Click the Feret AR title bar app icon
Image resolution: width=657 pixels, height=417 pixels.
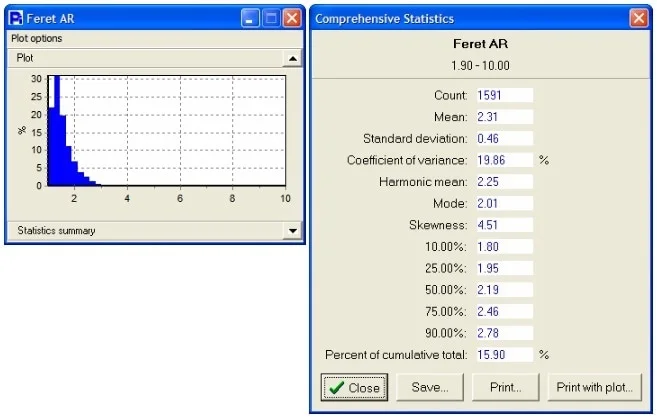click(16, 18)
